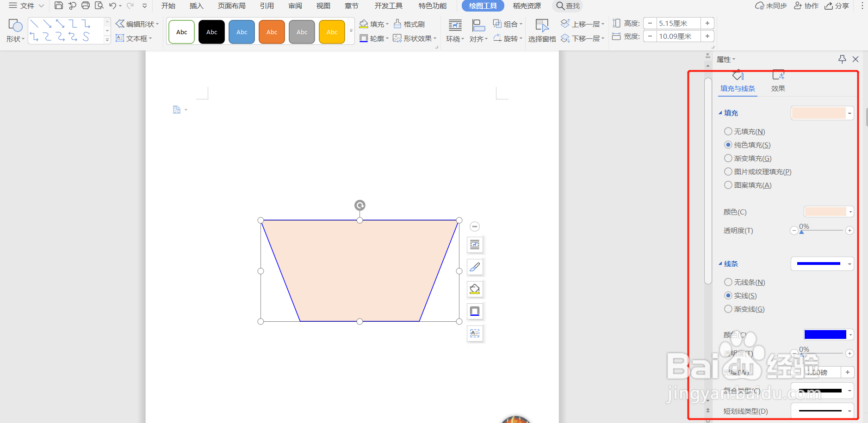868x423 pixels.
Task: Open the Review (审阅) tab
Action: pyautogui.click(x=295, y=6)
